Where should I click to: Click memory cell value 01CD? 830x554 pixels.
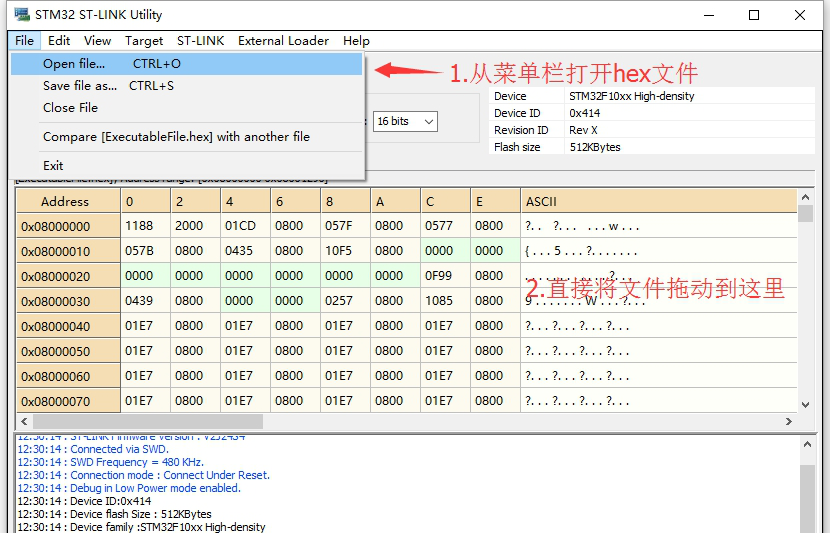[x=245, y=226]
